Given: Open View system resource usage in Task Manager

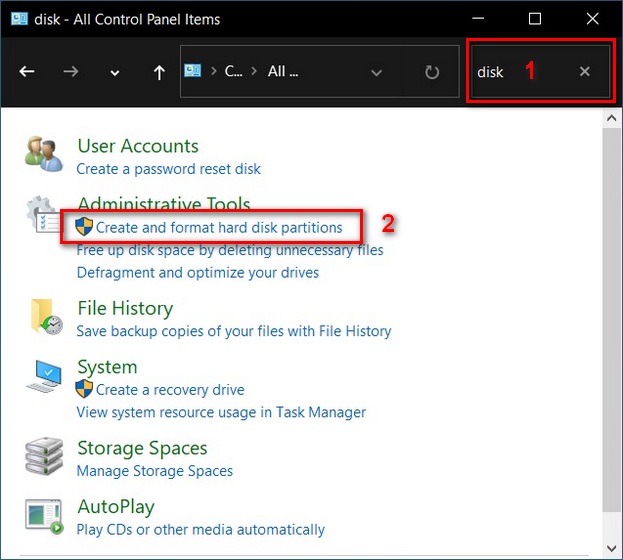Looking at the screenshot, I should point(221,412).
